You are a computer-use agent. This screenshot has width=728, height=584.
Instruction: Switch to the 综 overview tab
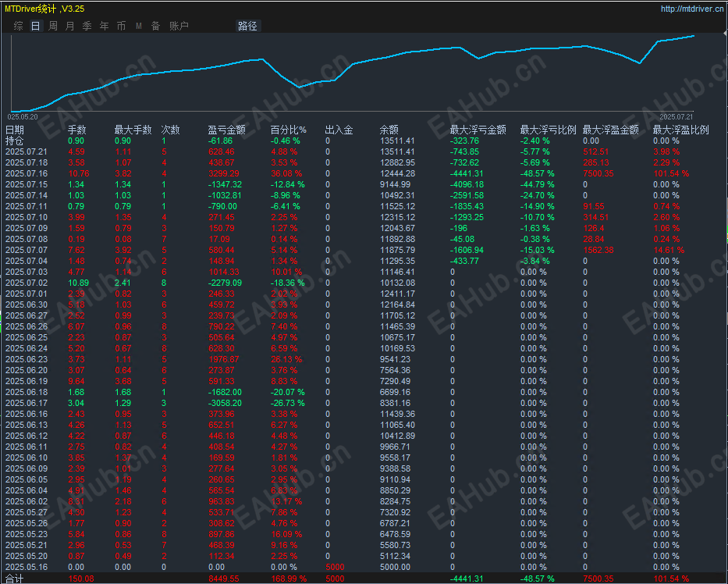tap(18, 26)
